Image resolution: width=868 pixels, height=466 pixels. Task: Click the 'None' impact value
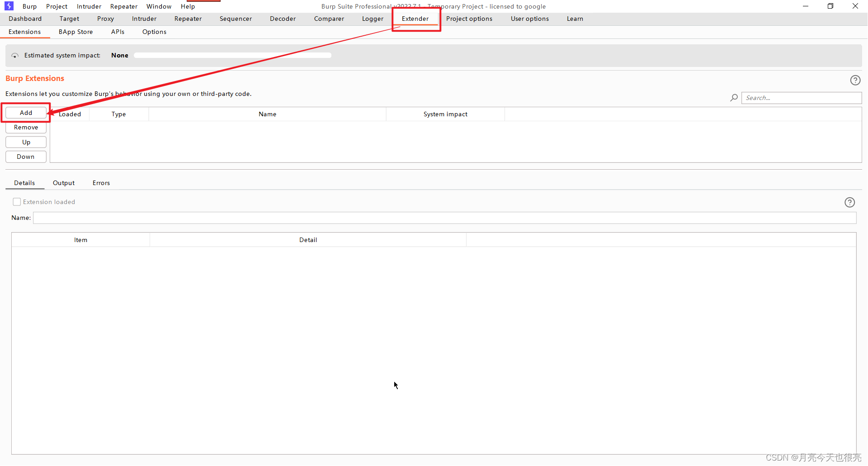pos(120,55)
